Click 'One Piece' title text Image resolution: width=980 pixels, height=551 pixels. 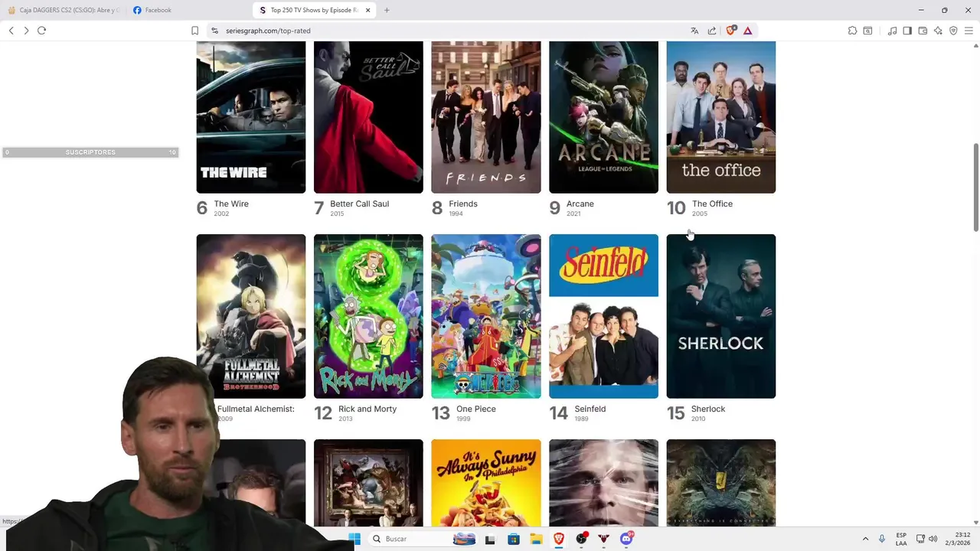(476, 409)
